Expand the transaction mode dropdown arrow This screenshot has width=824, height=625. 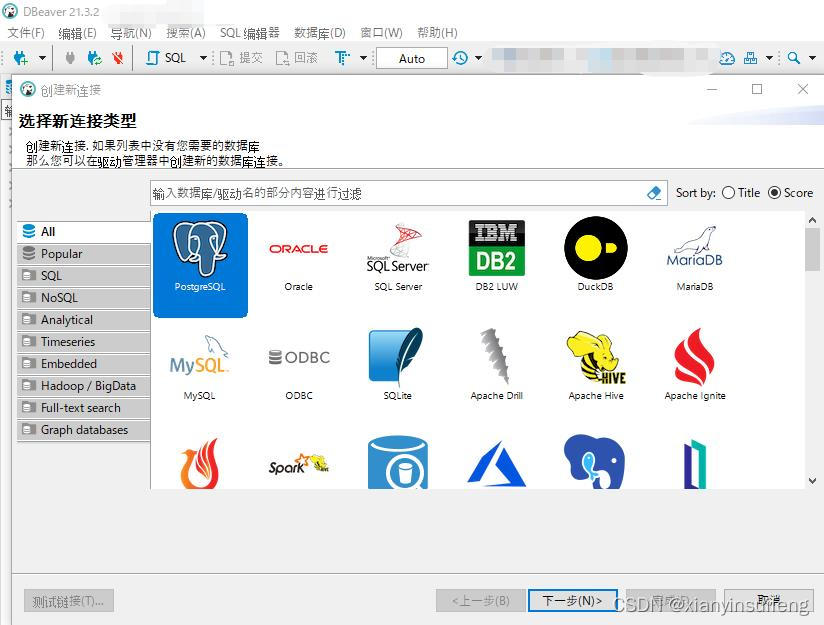click(363, 58)
